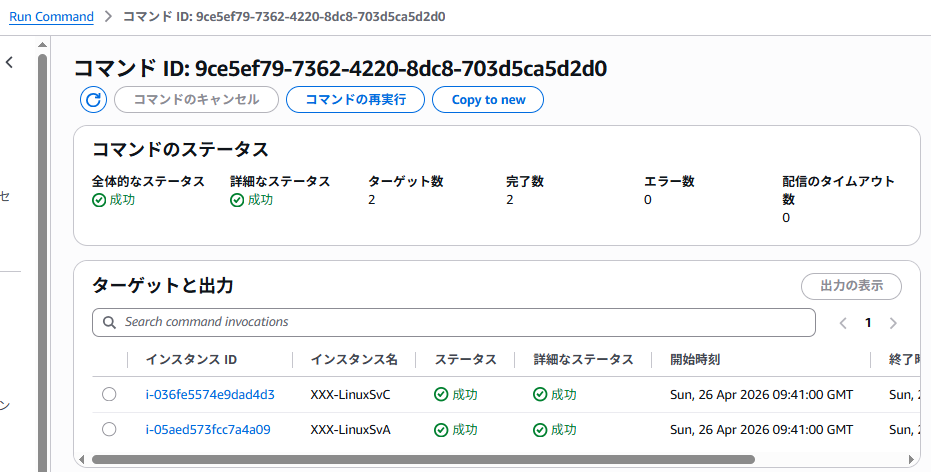Open instance link i-05aed573fcc7a4a09
The width and height of the screenshot is (931, 472).
click(x=208, y=429)
